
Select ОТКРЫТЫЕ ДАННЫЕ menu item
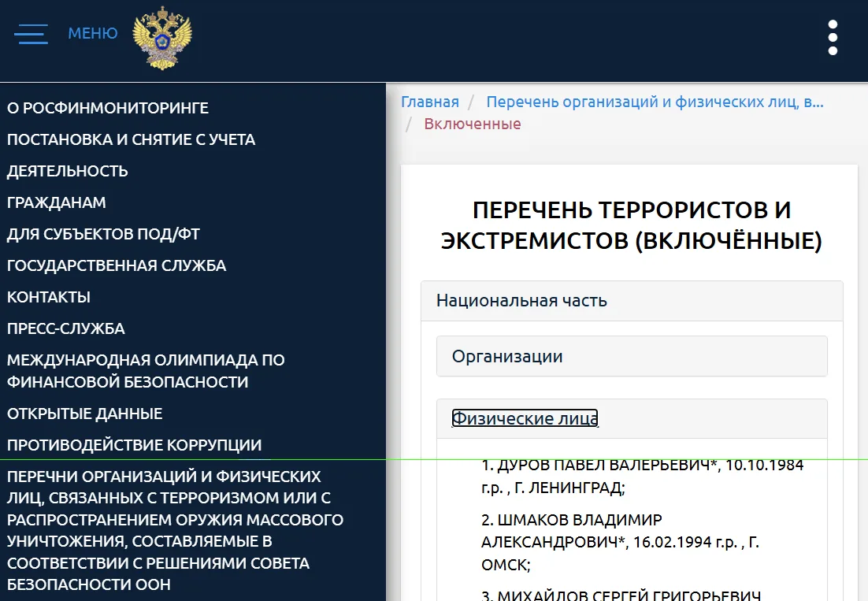[85, 414]
